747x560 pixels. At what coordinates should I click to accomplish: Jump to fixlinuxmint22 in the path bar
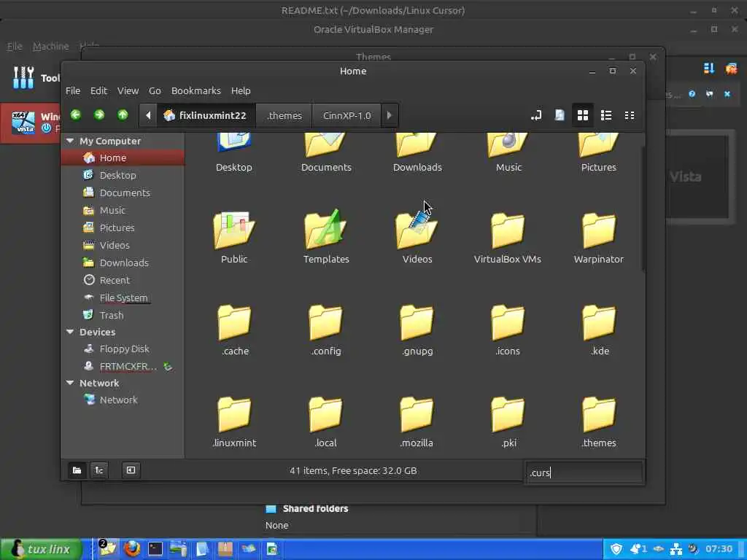coord(206,115)
